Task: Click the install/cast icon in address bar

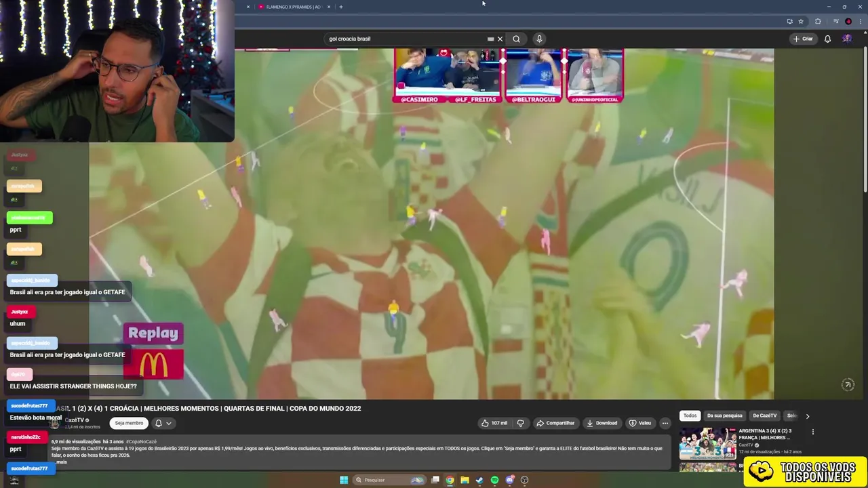Action: point(789,21)
